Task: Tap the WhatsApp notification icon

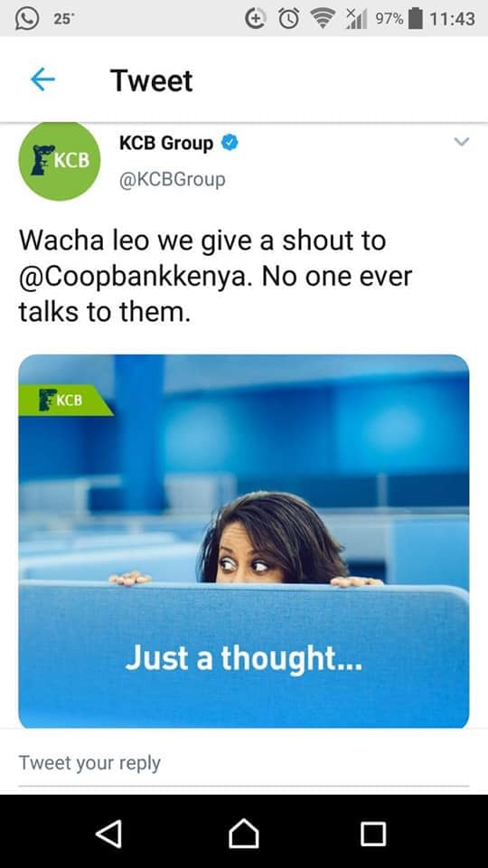Action: pos(26,18)
